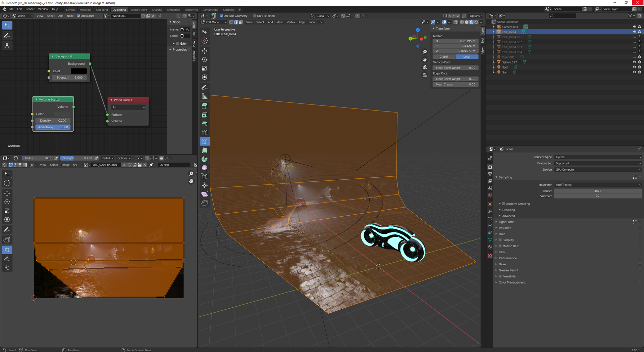This screenshot has height=352, width=644.
Task: Open Falloff popover in UV editor header
Action: tap(108, 158)
